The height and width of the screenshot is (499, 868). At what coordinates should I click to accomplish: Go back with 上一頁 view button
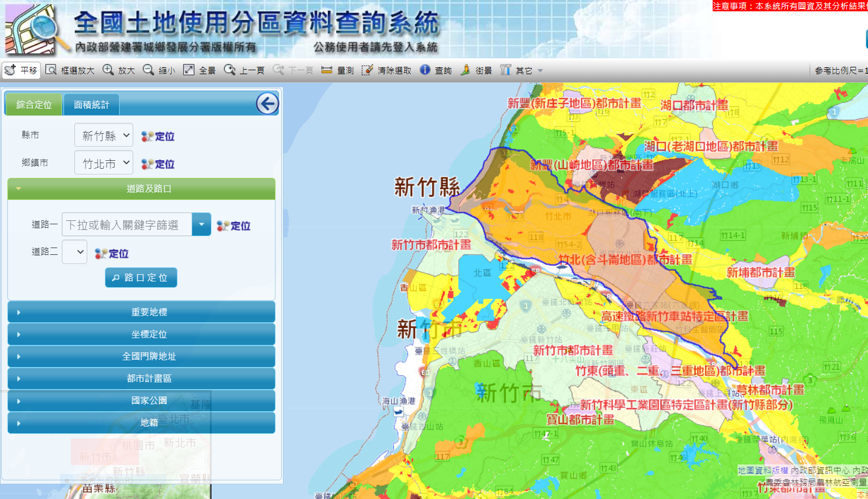pyautogui.click(x=244, y=70)
